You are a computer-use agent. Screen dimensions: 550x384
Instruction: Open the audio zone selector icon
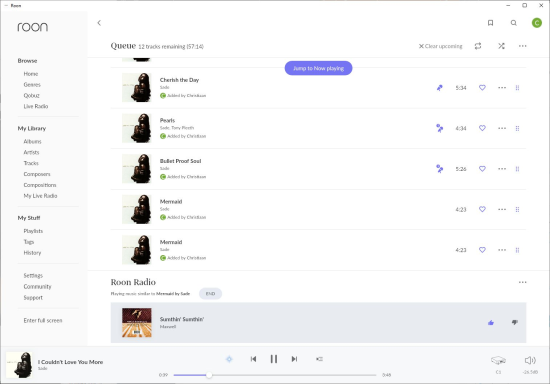pyautogui.click(x=498, y=360)
